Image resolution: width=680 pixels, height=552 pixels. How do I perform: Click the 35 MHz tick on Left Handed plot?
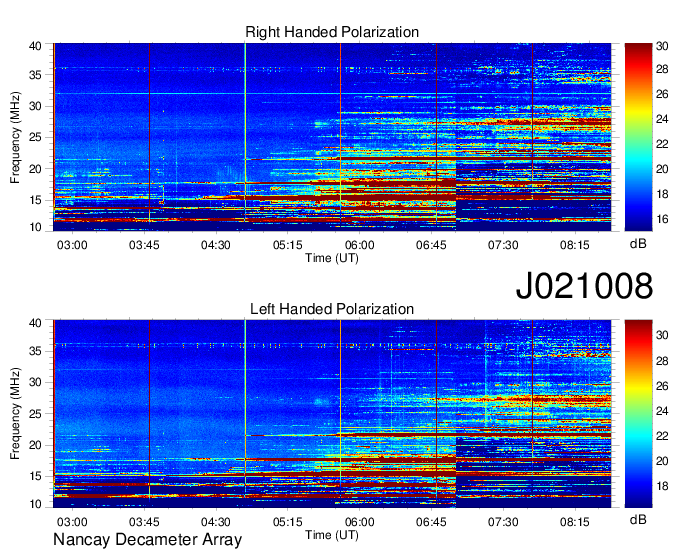[x=35, y=351]
